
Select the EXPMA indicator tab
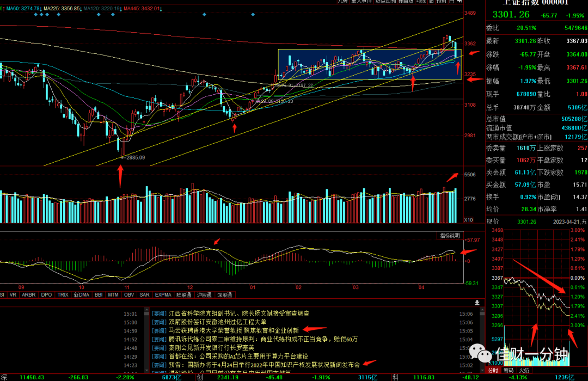[x=163, y=295]
